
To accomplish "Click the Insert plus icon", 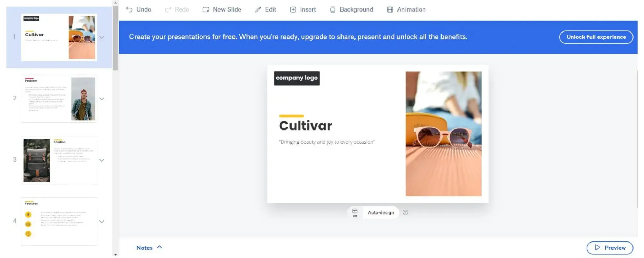I will tap(293, 10).
